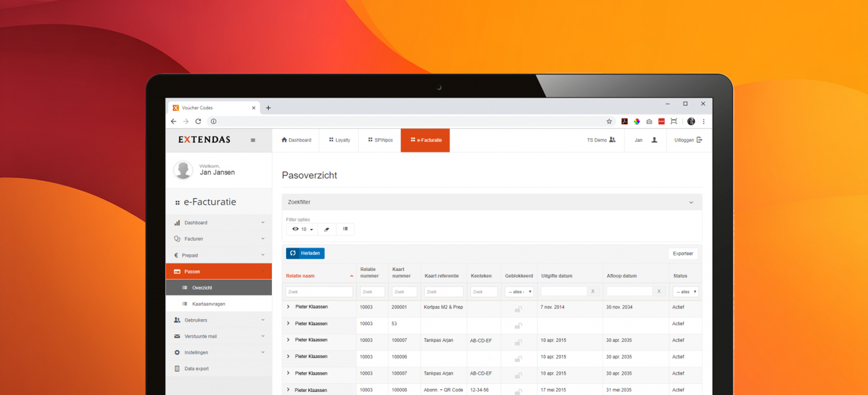Click the Kaart referentie Zoek field
This screenshot has height=395, width=868.
click(x=444, y=292)
